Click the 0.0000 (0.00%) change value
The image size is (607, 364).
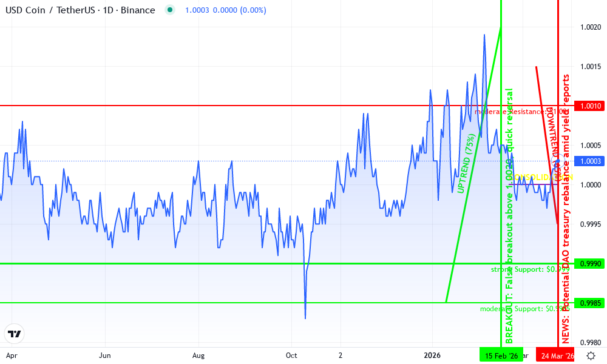click(240, 10)
